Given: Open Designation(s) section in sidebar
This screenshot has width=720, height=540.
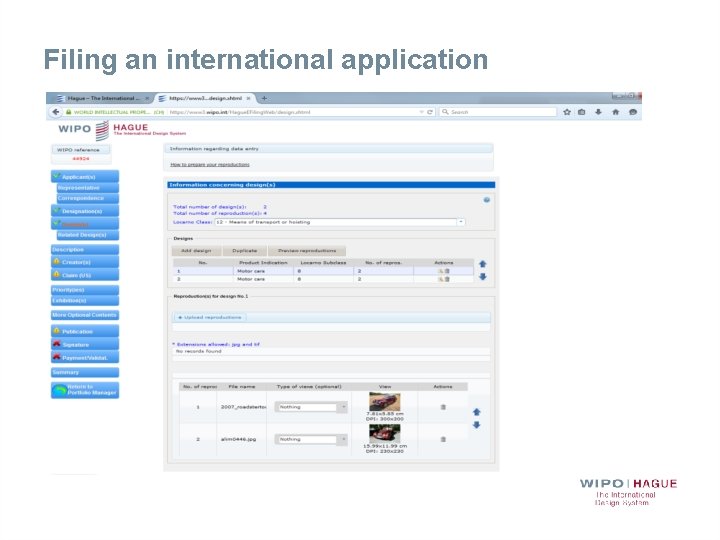Looking at the screenshot, I should [x=85, y=211].
